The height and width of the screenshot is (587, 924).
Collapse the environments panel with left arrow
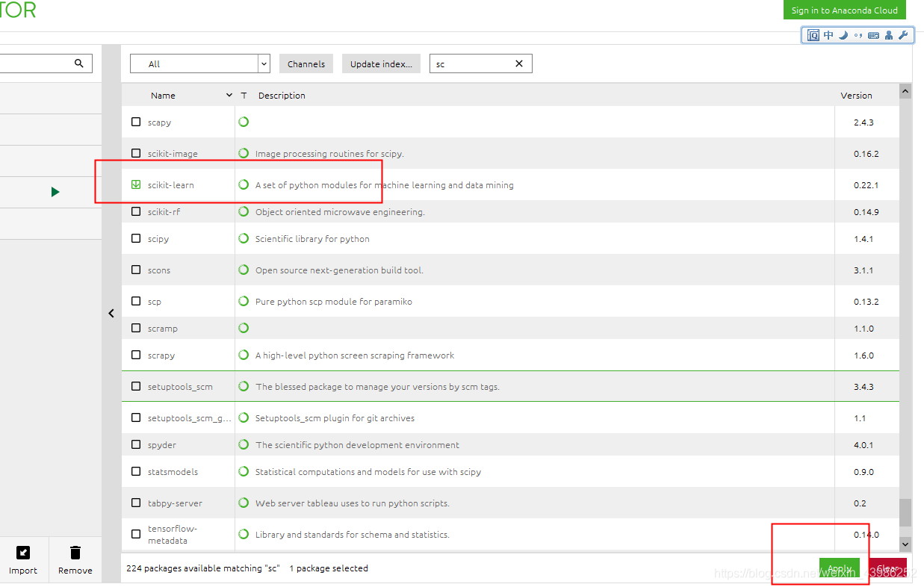[x=111, y=314]
